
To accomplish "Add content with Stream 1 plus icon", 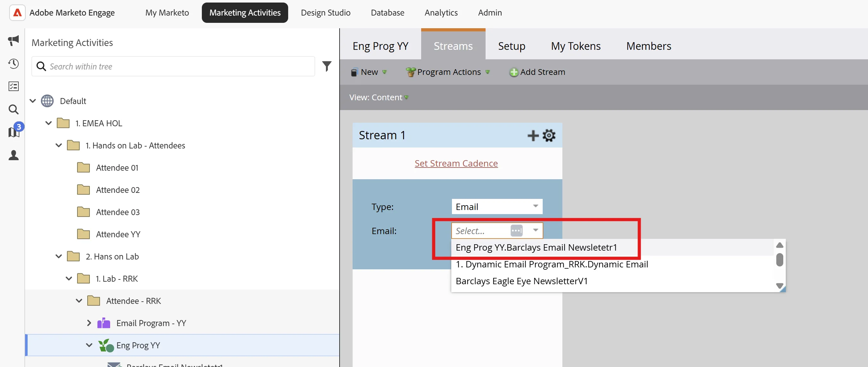I will point(533,135).
